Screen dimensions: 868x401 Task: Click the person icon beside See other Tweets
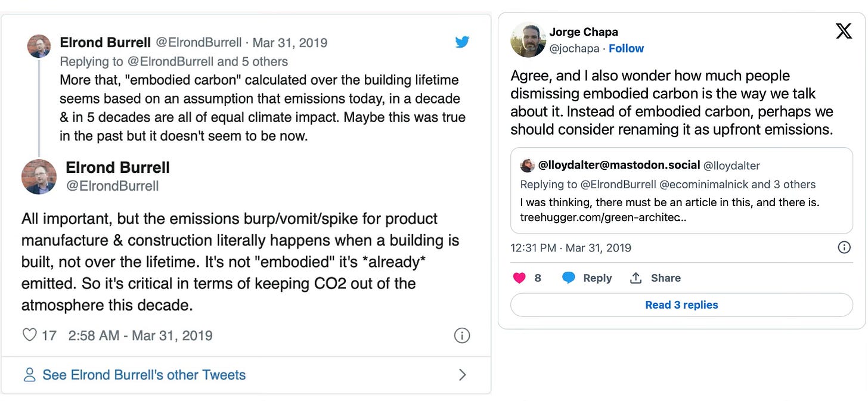[x=29, y=375]
